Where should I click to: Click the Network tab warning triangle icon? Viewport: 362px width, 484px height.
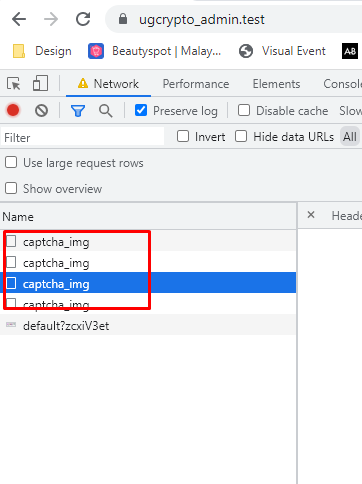(x=83, y=83)
